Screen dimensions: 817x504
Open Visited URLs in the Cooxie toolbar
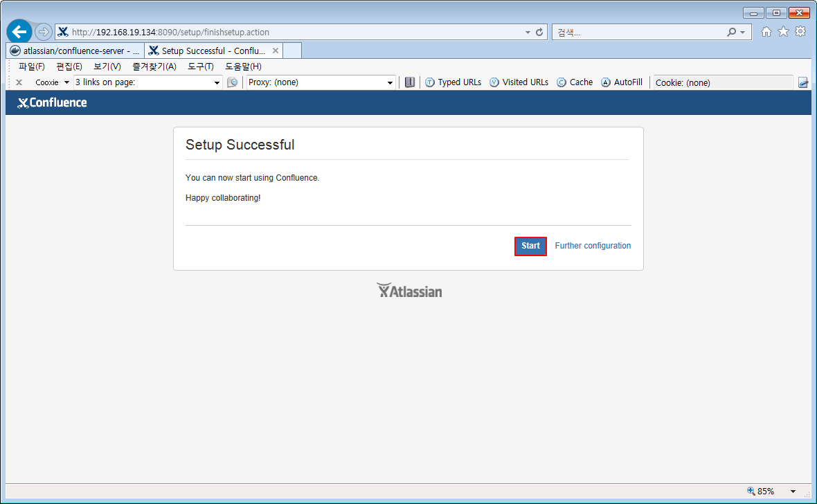(x=519, y=82)
